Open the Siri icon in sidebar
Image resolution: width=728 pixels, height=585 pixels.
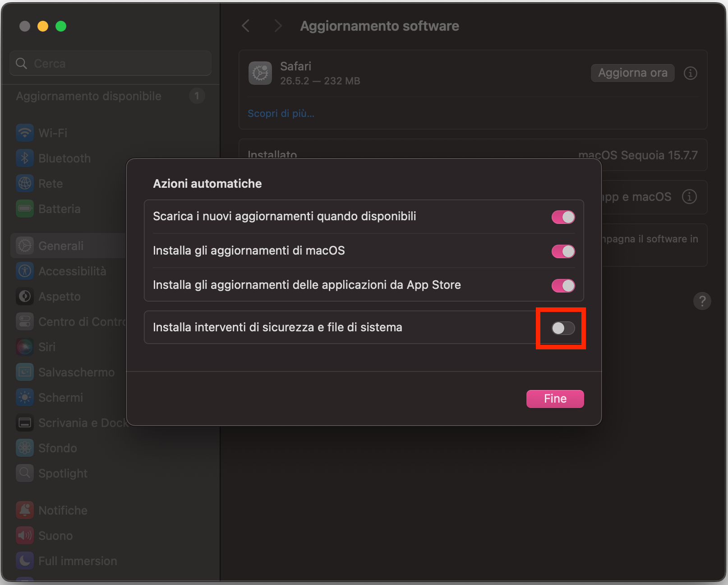25,347
